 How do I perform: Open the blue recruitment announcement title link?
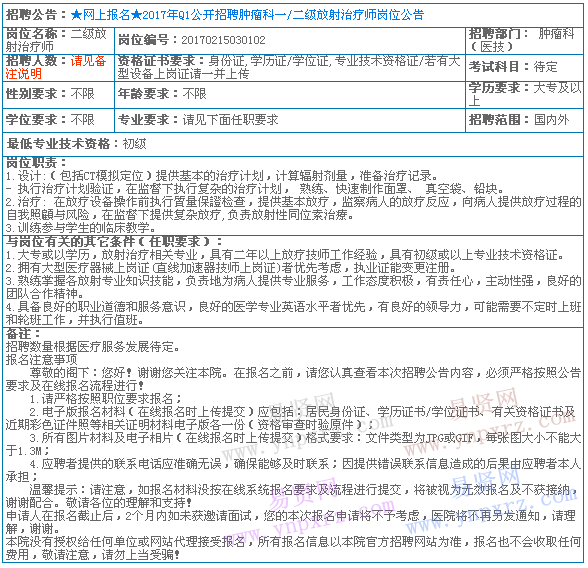pyautogui.click(x=247, y=15)
